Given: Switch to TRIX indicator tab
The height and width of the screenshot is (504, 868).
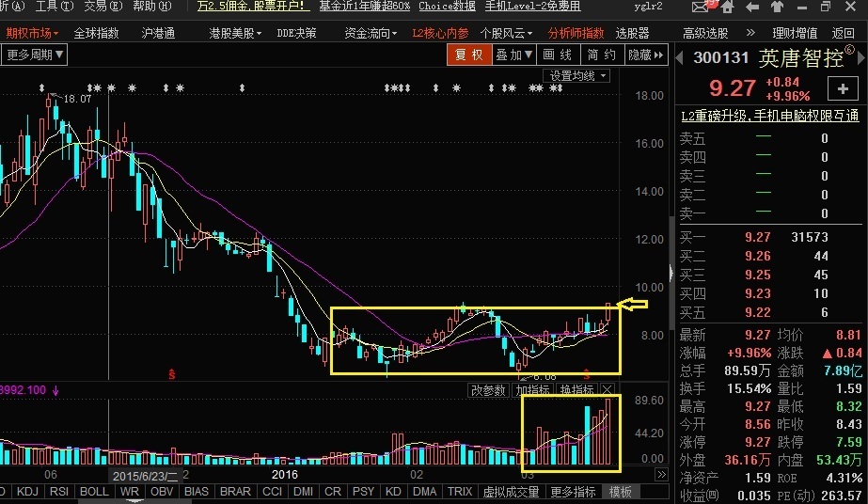Looking at the screenshot, I should 460,491.
